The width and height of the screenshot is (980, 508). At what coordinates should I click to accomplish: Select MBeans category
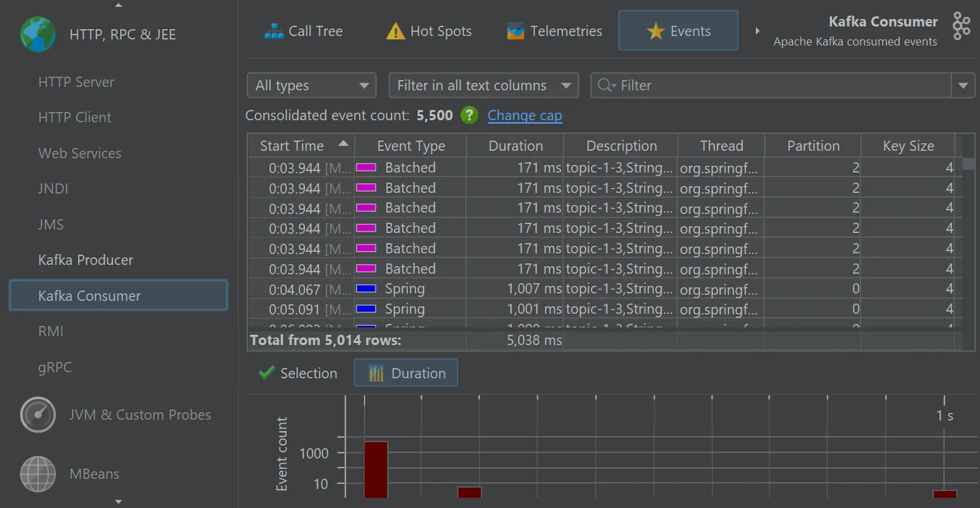(x=94, y=473)
